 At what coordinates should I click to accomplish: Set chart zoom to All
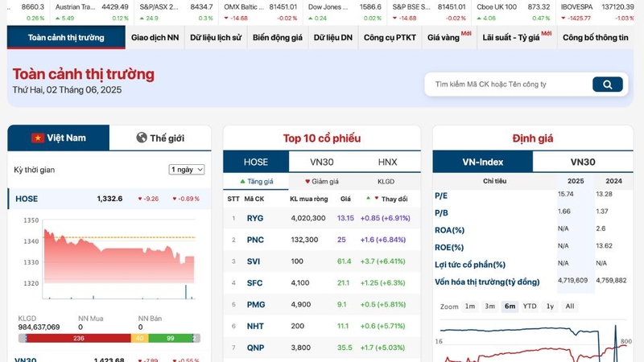coord(570,306)
